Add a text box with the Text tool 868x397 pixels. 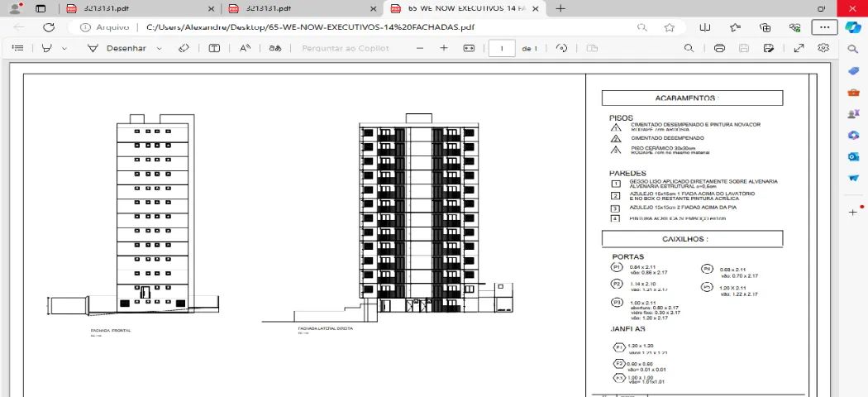pyautogui.click(x=214, y=48)
